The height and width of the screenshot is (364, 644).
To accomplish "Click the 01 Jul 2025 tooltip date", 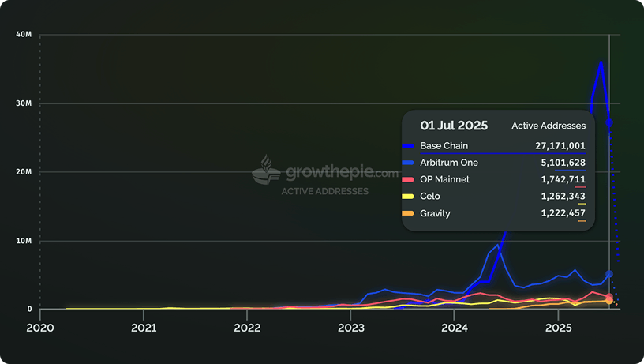I will pos(454,126).
